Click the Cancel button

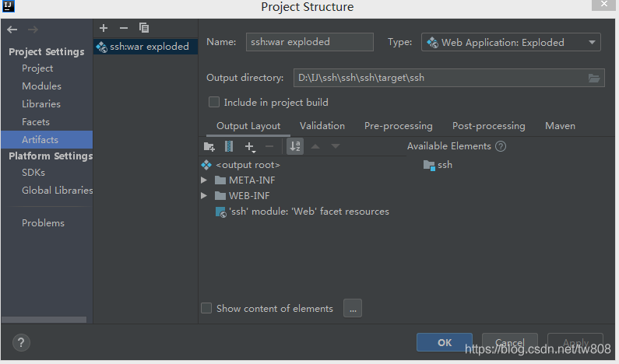coord(510,342)
